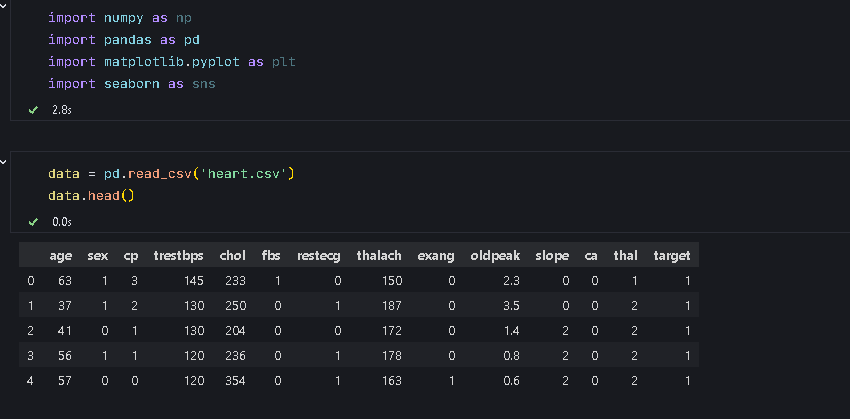This screenshot has height=419, width=850.
Task: Click the 'sex' column header
Action: point(98,256)
